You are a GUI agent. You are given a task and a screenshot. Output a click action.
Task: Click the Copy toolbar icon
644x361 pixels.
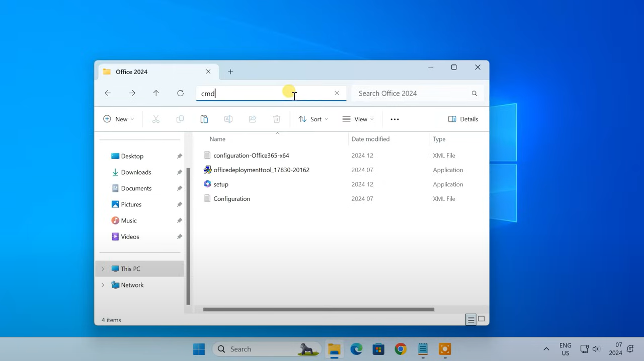pyautogui.click(x=180, y=119)
